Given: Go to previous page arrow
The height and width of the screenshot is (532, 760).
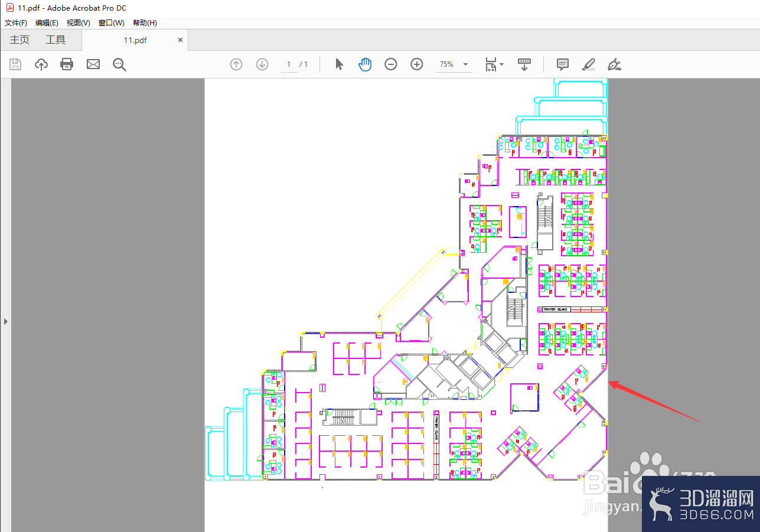Looking at the screenshot, I should (236, 64).
